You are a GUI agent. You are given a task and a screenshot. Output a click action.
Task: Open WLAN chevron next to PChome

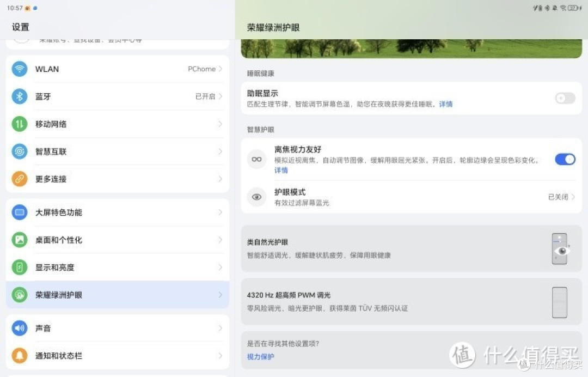220,69
